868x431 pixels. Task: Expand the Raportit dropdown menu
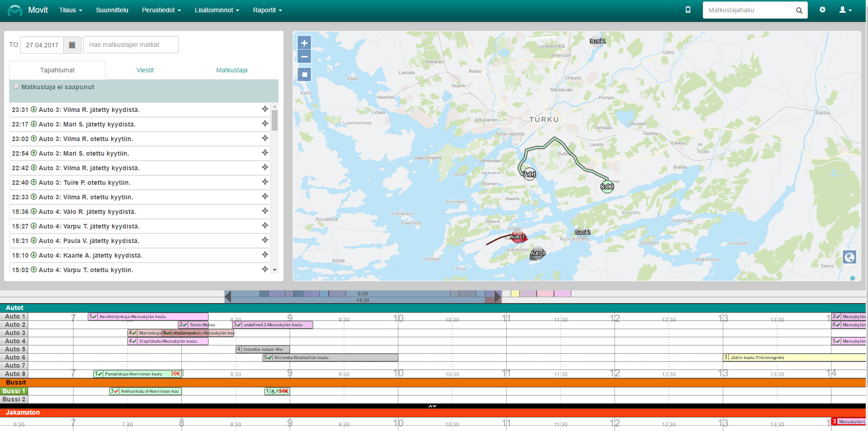click(x=267, y=10)
